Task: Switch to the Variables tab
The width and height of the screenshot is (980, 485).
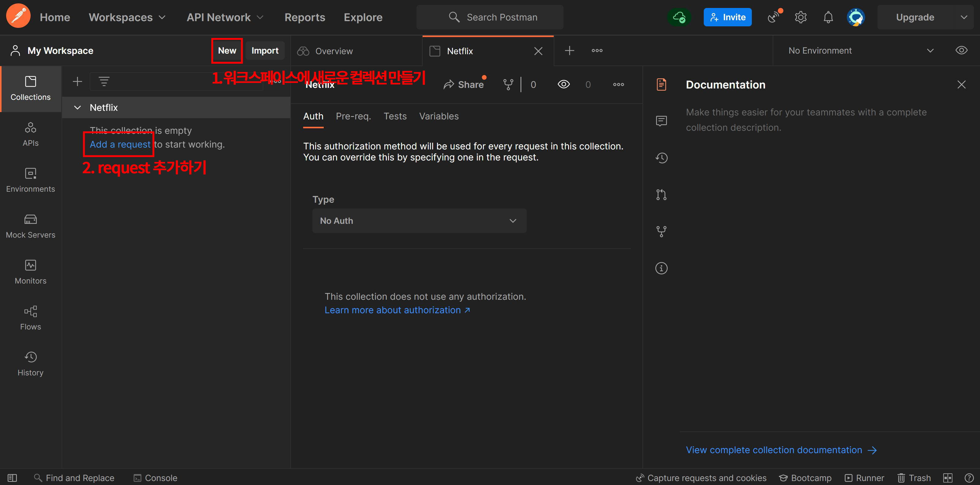Action: (439, 116)
